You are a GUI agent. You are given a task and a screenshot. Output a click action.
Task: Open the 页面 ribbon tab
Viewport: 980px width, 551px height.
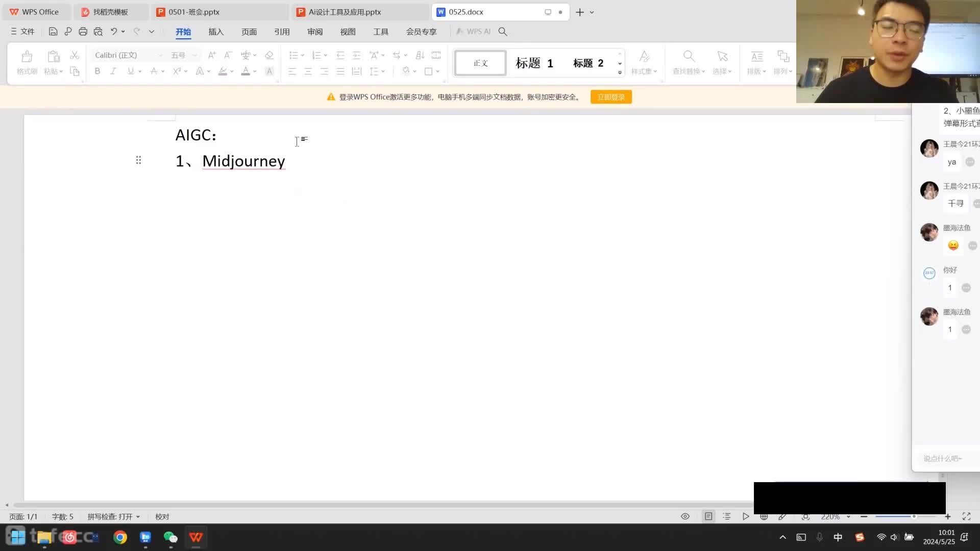249,32
